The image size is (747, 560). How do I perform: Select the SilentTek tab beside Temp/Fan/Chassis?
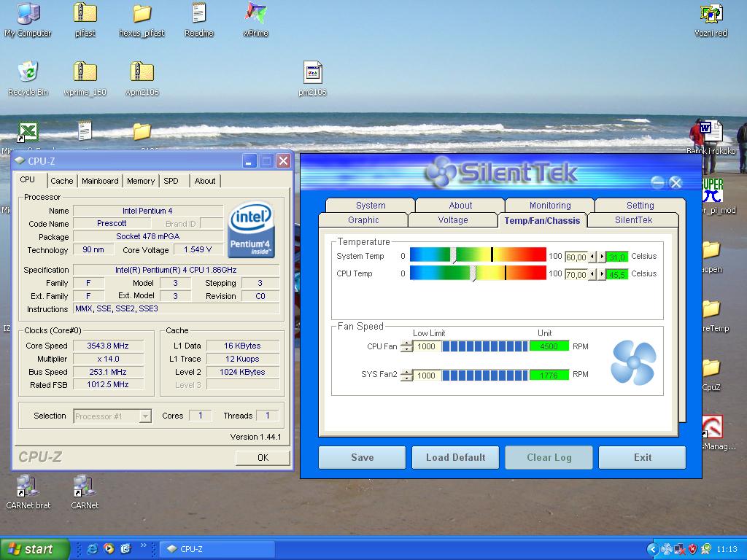634,220
